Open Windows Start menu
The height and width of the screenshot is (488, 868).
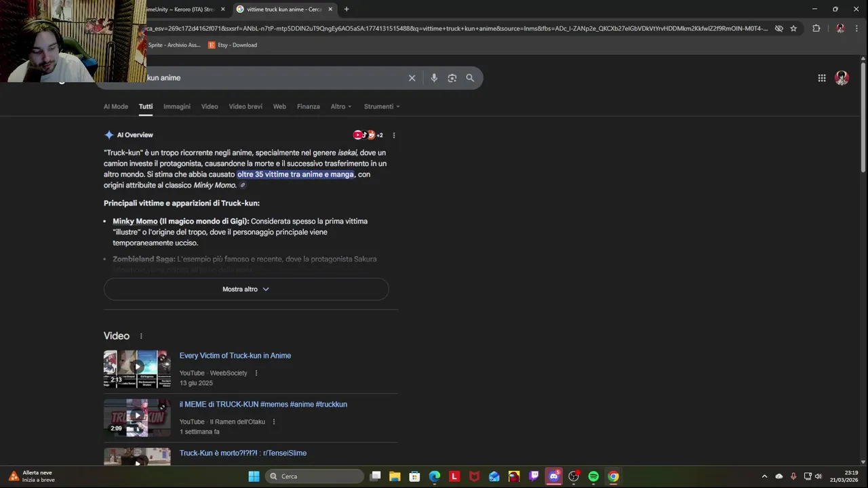click(254, 476)
